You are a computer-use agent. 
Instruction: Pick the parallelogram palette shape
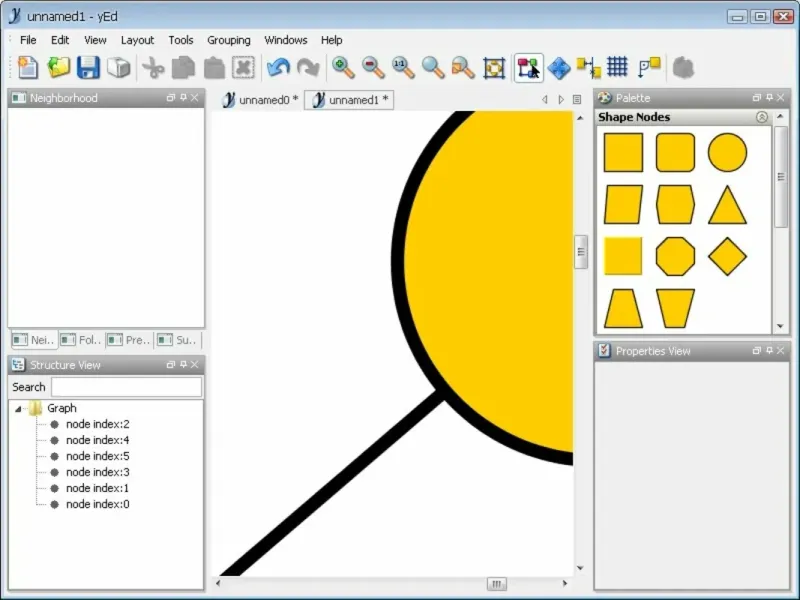(623, 205)
